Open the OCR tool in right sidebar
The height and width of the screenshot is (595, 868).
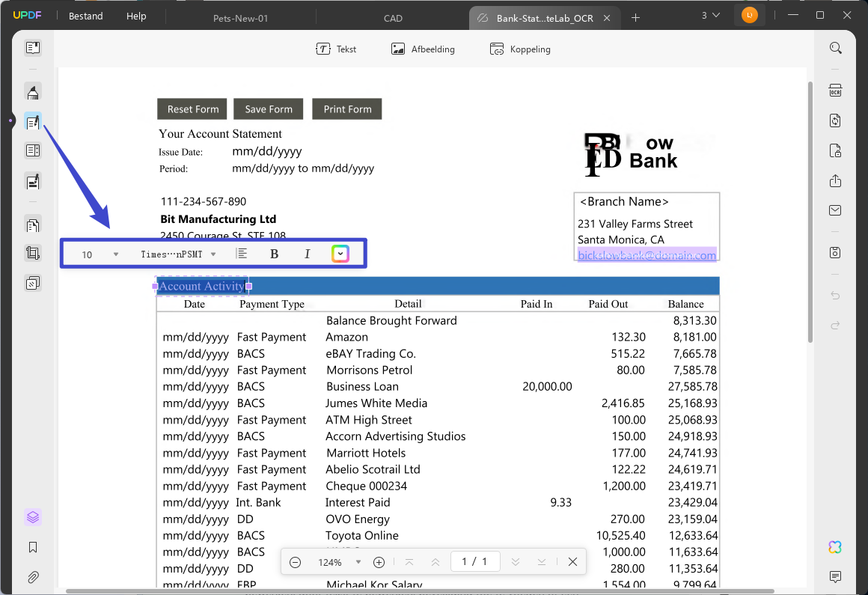(835, 91)
